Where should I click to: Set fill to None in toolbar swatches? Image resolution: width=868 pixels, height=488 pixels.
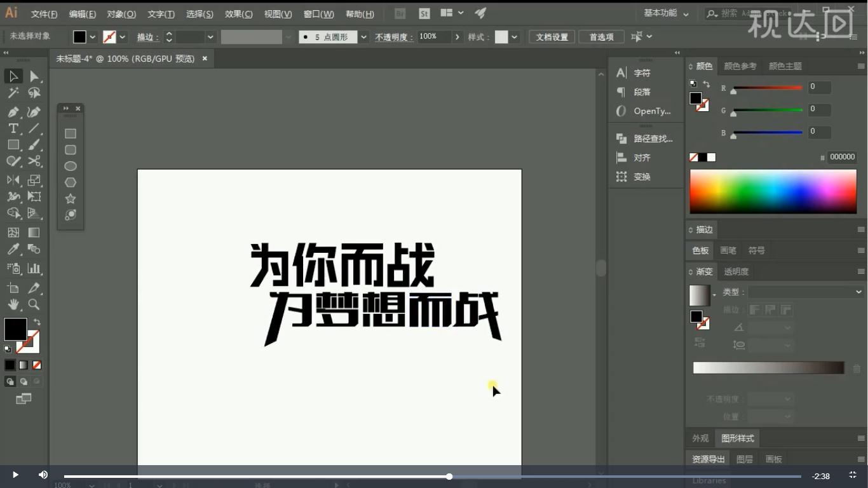(x=36, y=365)
